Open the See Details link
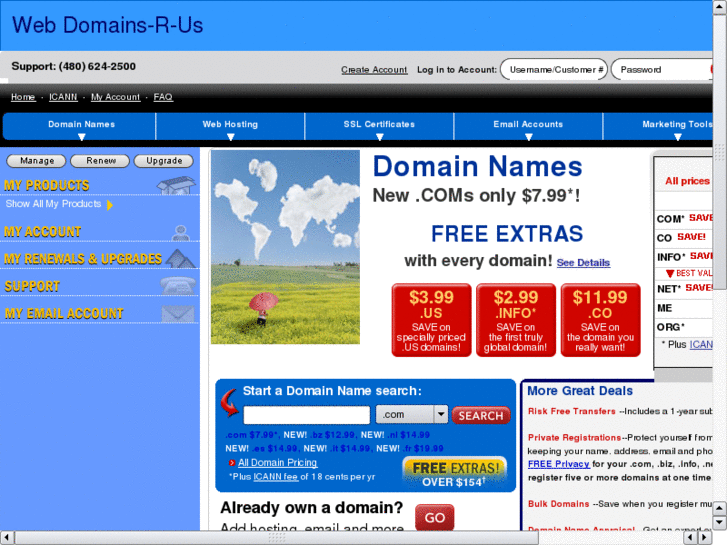The image size is (727, 545). click(x=583, y=263)
